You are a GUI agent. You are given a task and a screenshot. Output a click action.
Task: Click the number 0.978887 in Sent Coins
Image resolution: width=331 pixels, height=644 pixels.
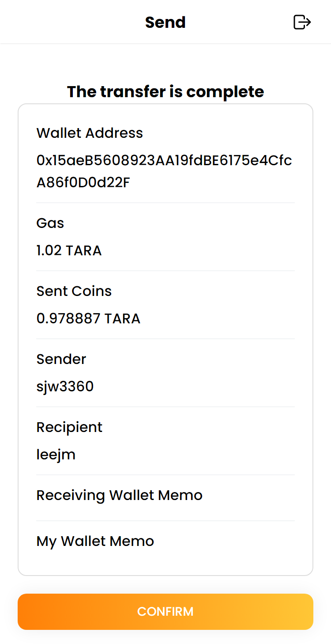tap(68, 319)
